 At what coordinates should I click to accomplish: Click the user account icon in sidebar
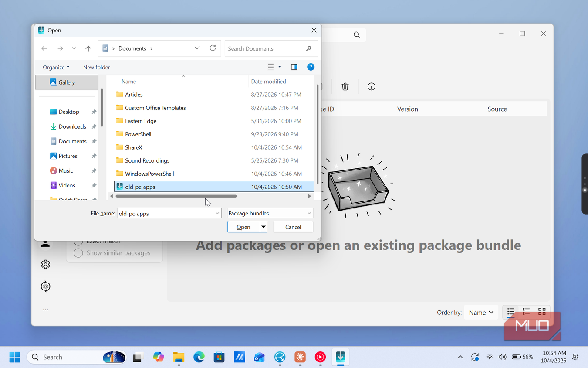45,244
